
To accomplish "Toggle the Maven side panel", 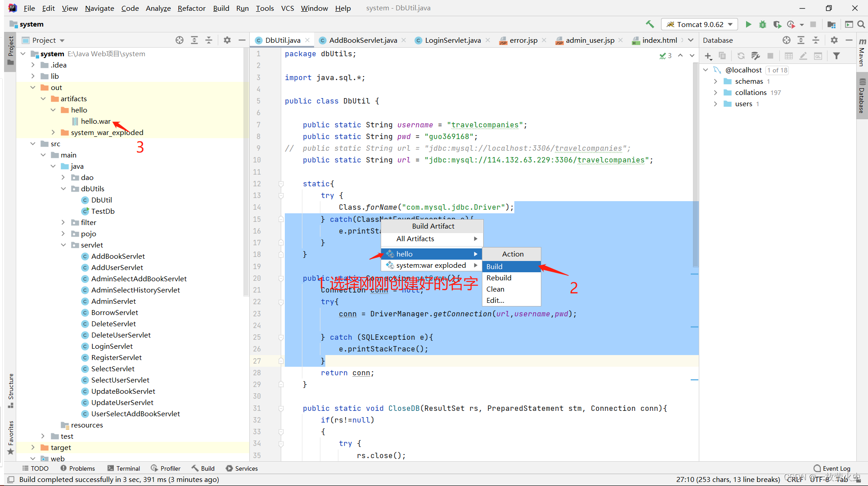I will (862, 53).
